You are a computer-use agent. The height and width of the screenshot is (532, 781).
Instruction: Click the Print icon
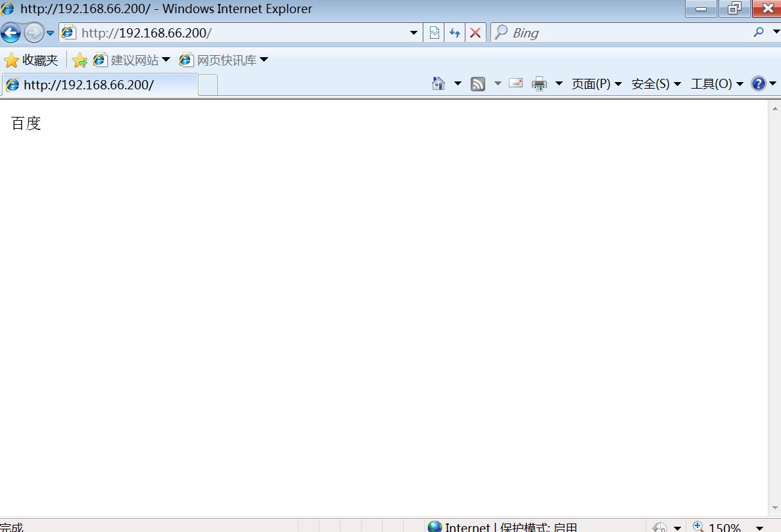tap(540, 83)
